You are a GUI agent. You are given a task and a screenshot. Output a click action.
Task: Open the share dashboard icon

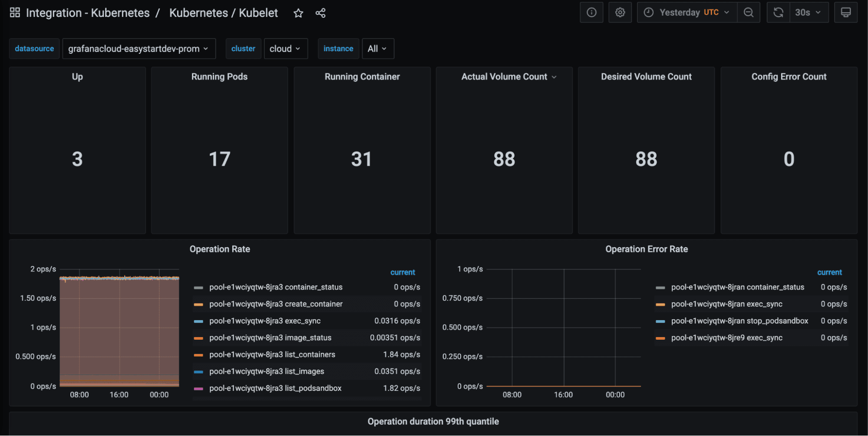[320, 13]
